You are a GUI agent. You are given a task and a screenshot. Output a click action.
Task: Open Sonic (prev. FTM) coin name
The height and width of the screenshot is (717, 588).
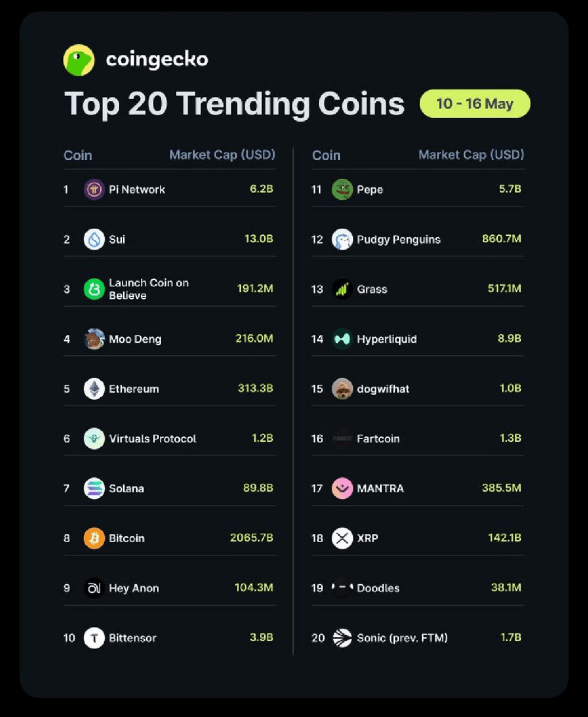402,638
